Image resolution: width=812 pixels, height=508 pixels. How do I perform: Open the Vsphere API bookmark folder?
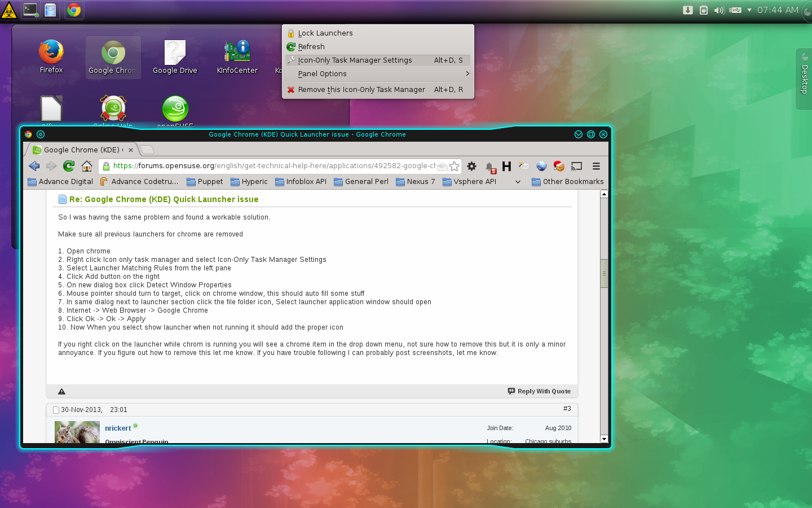pyautogui.click(x=470, y=182)
